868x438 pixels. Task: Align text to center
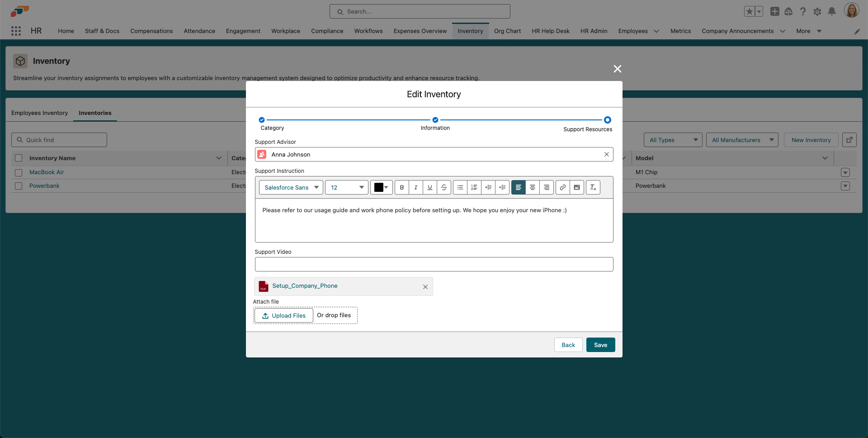(532, 187)
